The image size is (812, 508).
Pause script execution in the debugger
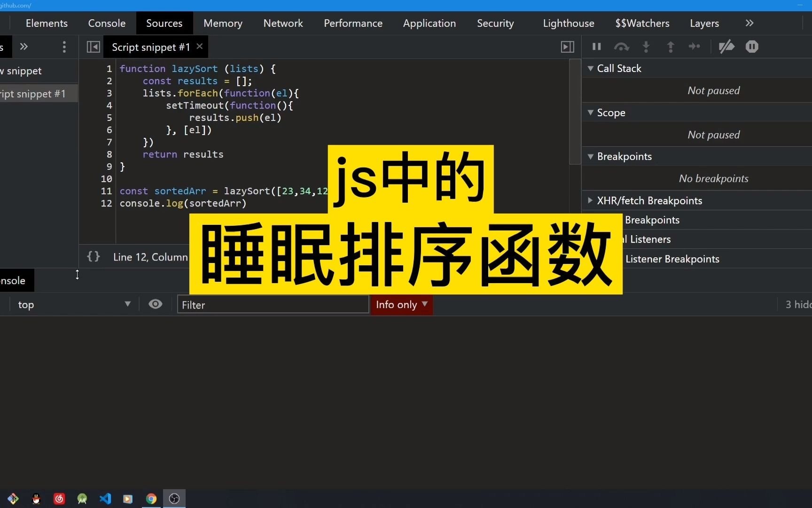tap(596, 47)
